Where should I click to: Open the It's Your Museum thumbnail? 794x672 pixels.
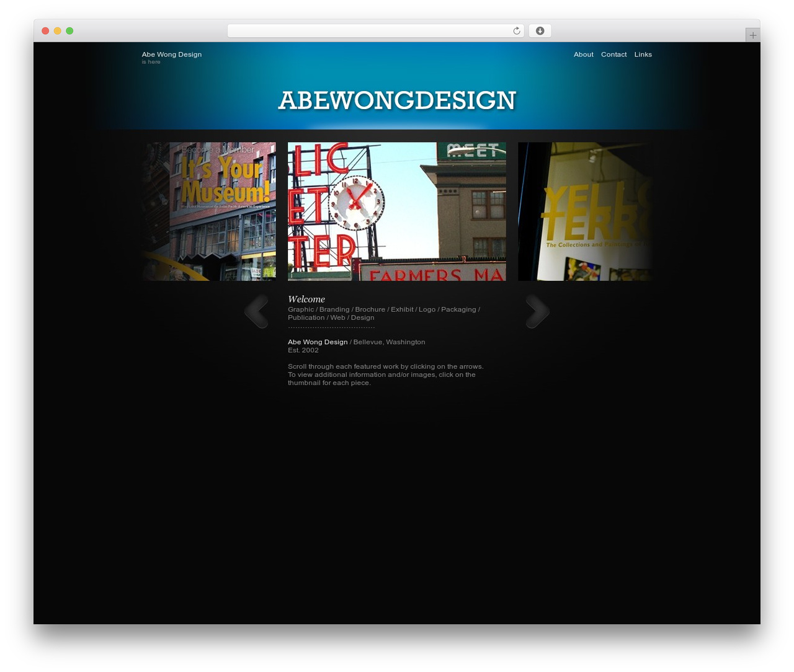pyautogui.click(x=209, y=211)
